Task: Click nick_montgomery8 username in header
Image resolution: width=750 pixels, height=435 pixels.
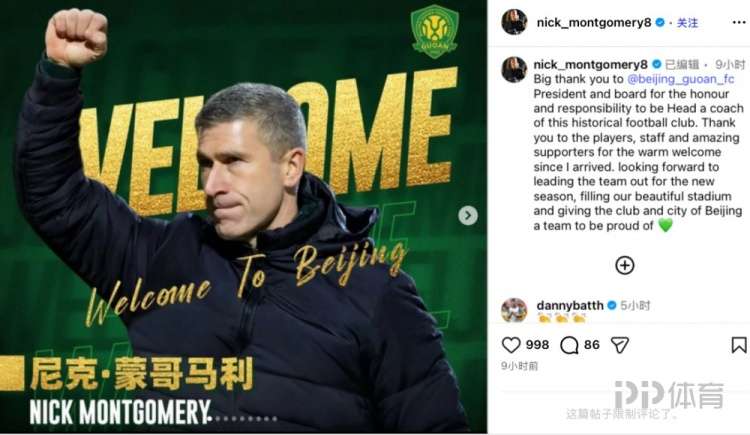Action: coord(594,22)
